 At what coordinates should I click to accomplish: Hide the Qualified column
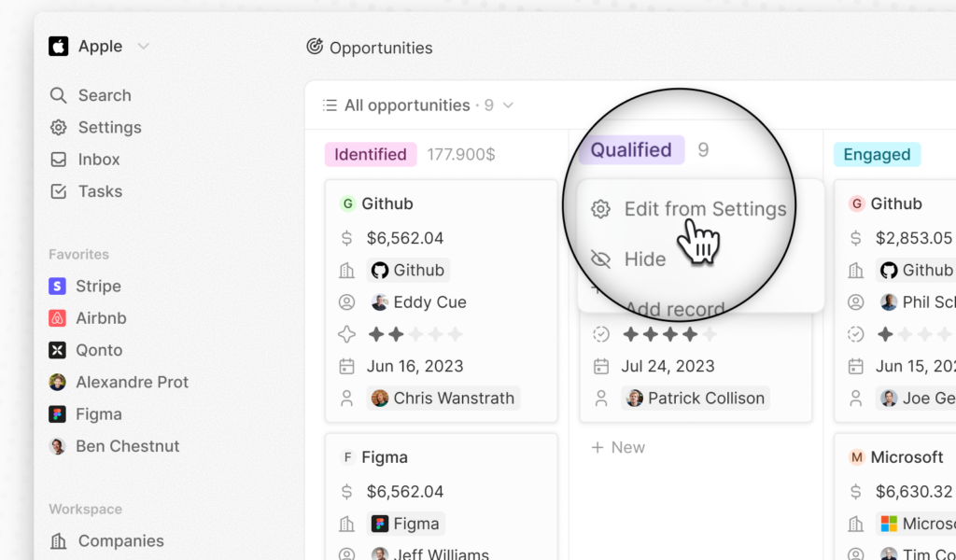coord(645,259)
